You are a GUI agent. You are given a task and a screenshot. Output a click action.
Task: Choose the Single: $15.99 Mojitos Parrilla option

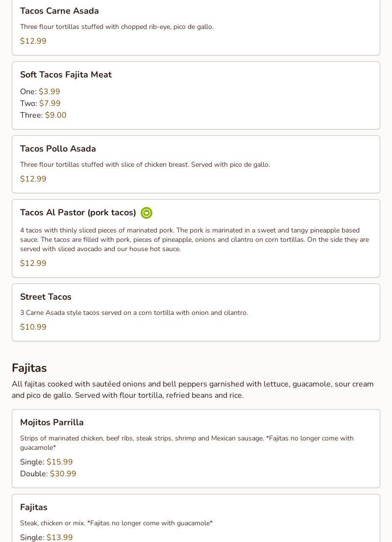(47, 462)
